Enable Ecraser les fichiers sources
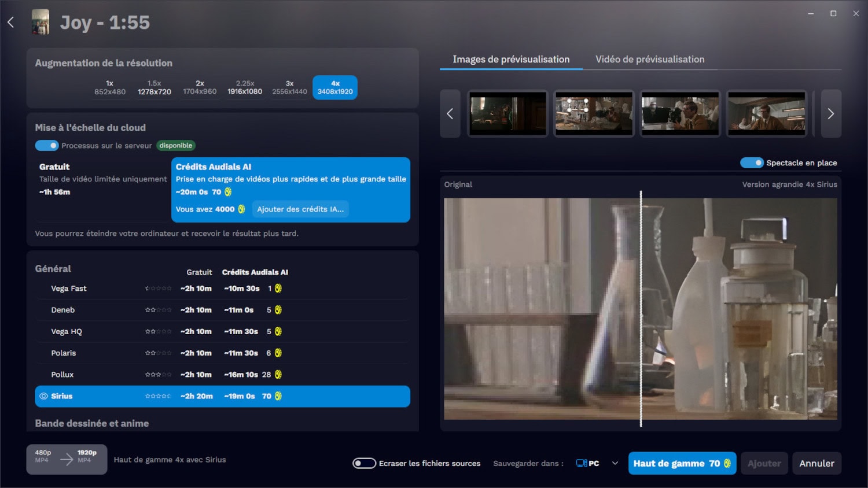This screenshot has height=488, width=868. pos(364,464)
